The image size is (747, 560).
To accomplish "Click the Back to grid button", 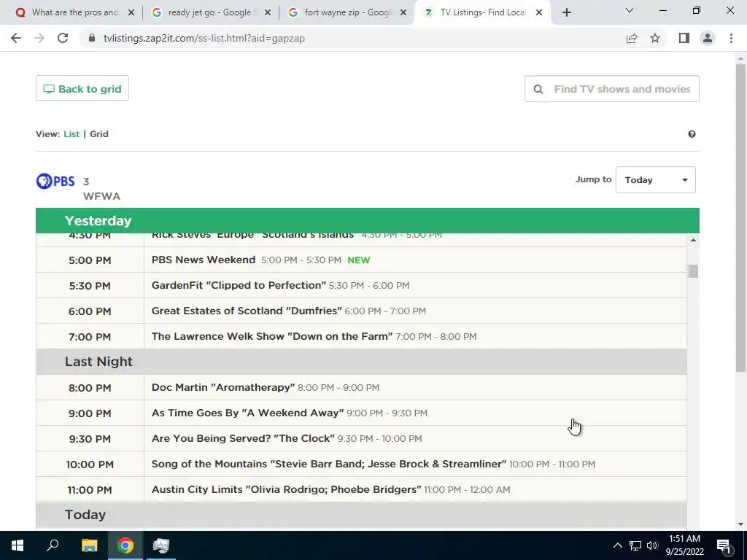I will point(82,88).
